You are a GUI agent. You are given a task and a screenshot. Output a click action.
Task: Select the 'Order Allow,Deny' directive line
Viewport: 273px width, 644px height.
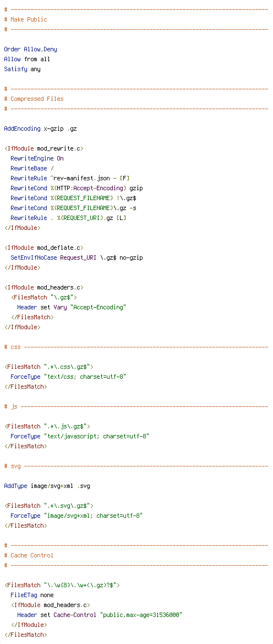coord(31,49)
